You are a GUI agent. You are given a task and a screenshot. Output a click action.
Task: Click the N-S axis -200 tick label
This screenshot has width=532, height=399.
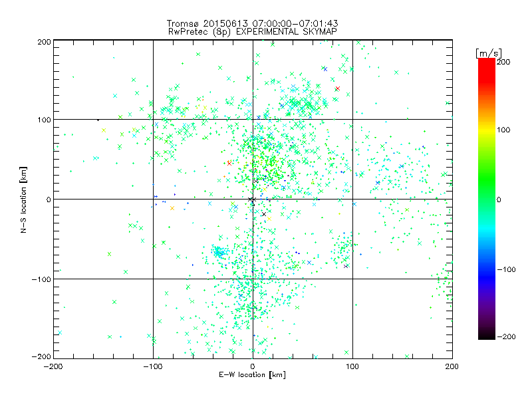41,356
